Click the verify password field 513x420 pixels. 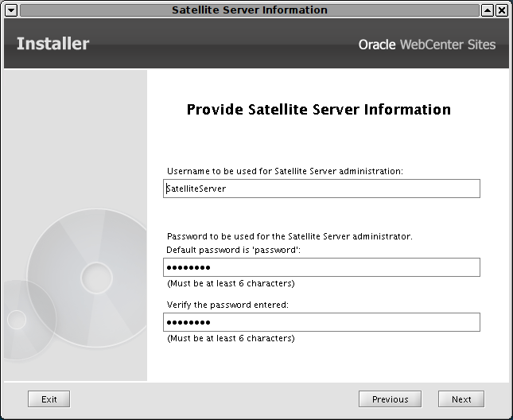tap(321, 322)
